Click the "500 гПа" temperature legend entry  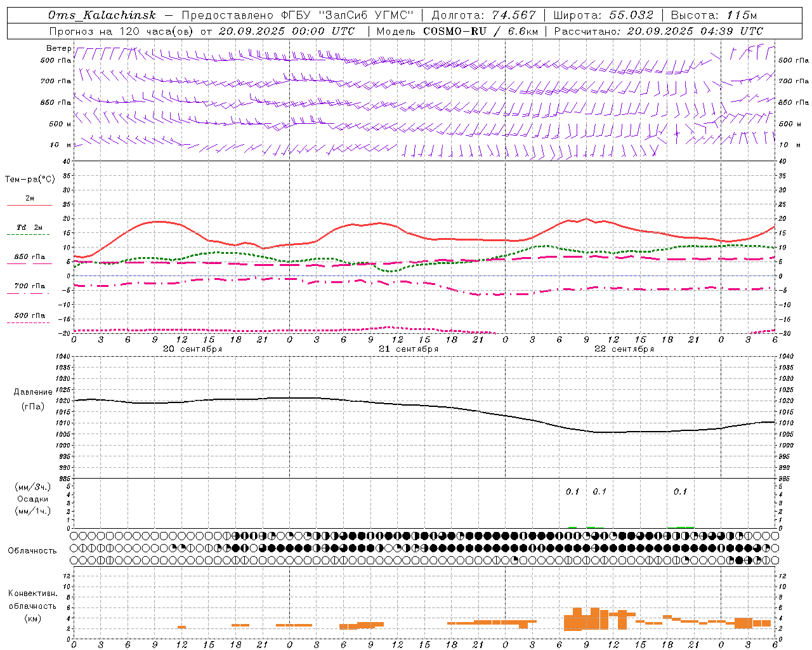29,315
